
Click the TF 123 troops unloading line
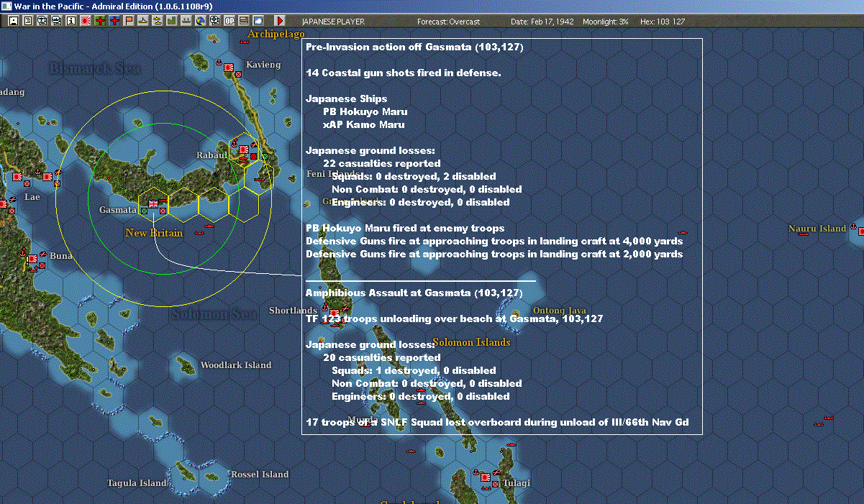[x=454, y=319]
